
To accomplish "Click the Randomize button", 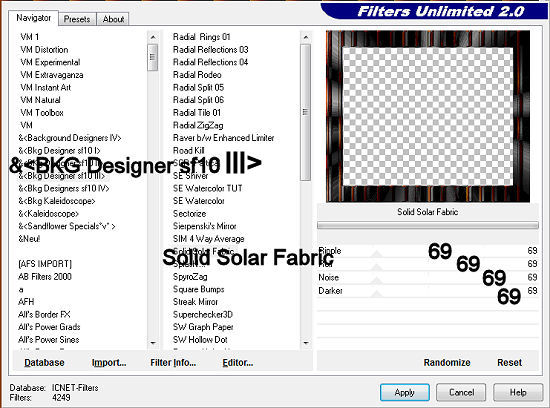I will 447,362.
